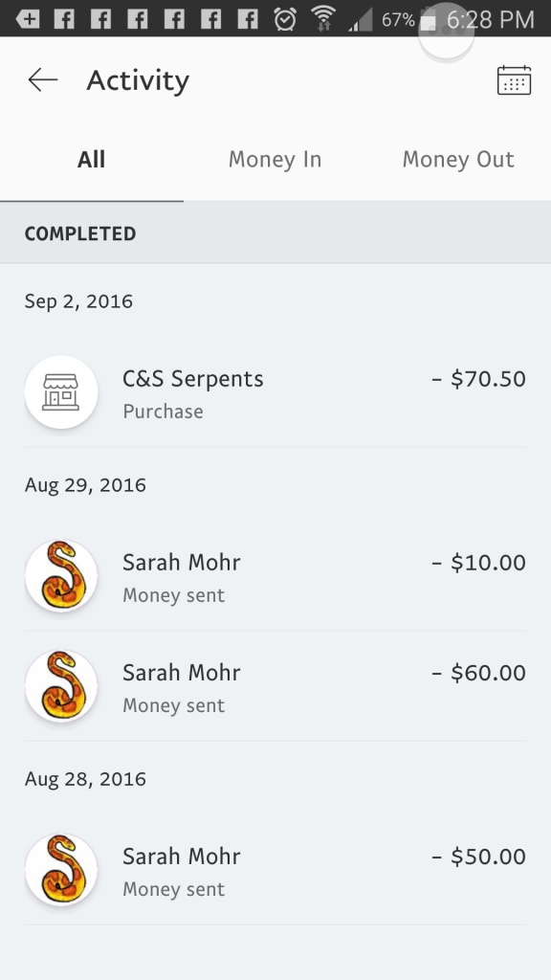Image resolution: width=551 pixels, height=980 pixels.
Task: Switch to the Money Out tab
Action: pyautogui.click(x=458, y=160)
